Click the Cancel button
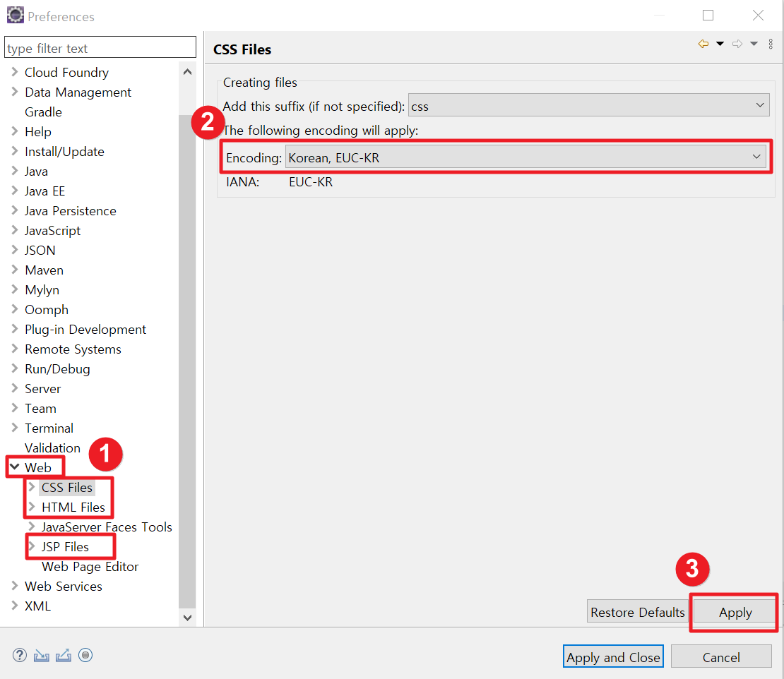Screen dimensions: 784x679 click(721, 657)
